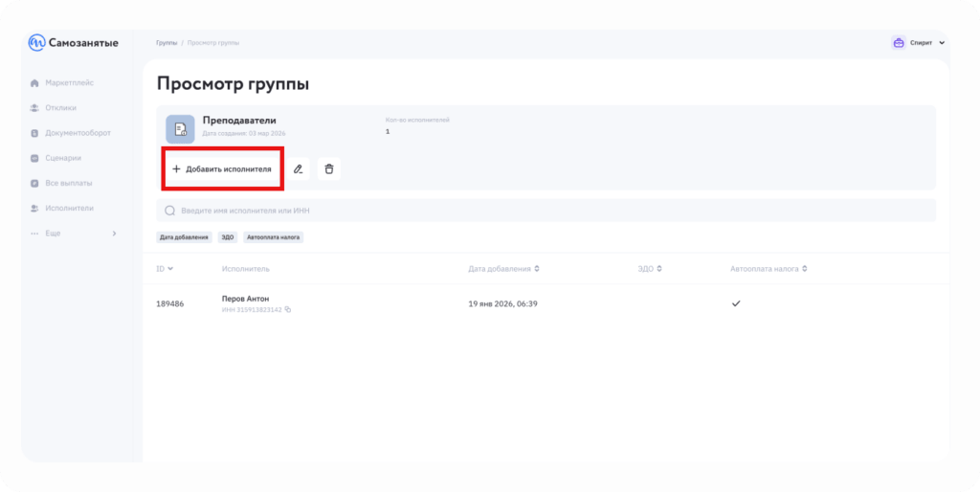Open the Спирит account dropdown

click(x=942, y=43)
